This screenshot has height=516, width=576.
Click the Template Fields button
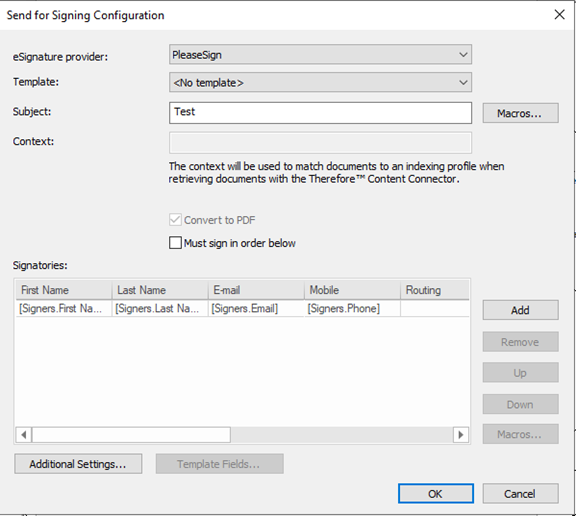[x=219, y=464]
